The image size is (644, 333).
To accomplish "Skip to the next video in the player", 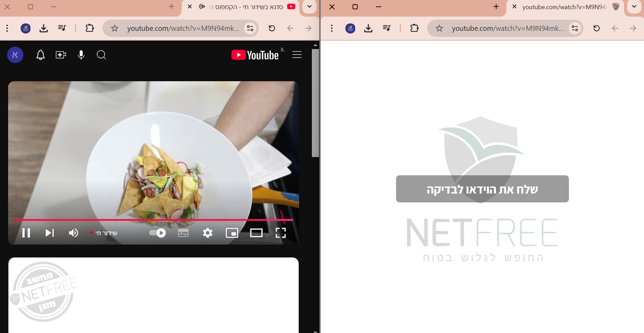I will pos(50,233).
